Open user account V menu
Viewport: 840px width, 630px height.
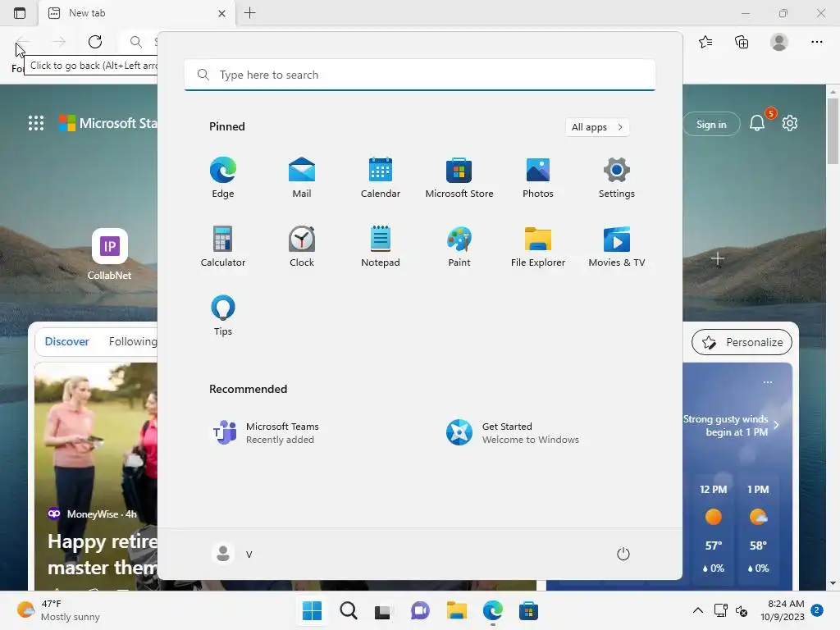pyautogui.click(x=232, y=554)
